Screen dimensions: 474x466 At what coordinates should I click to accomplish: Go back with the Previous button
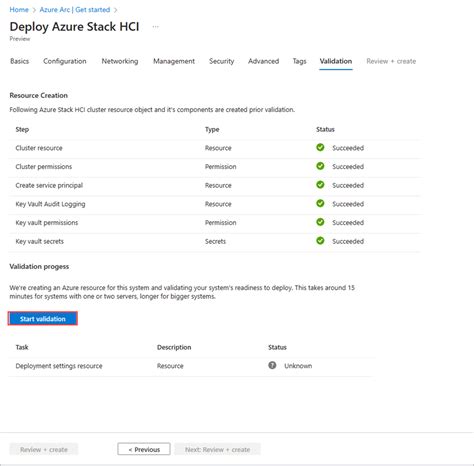click(x=144, y=449)
